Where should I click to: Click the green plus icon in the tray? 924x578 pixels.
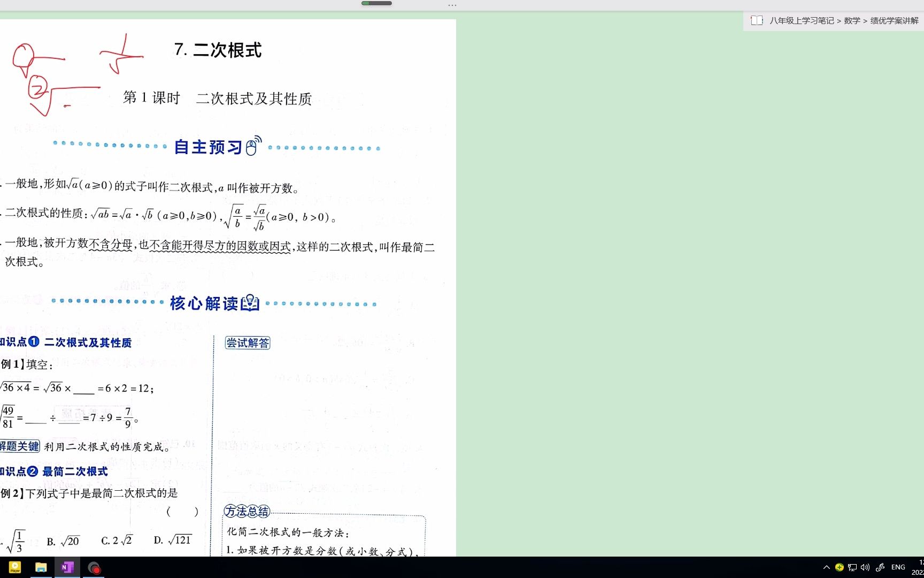(x=840, y=567)
